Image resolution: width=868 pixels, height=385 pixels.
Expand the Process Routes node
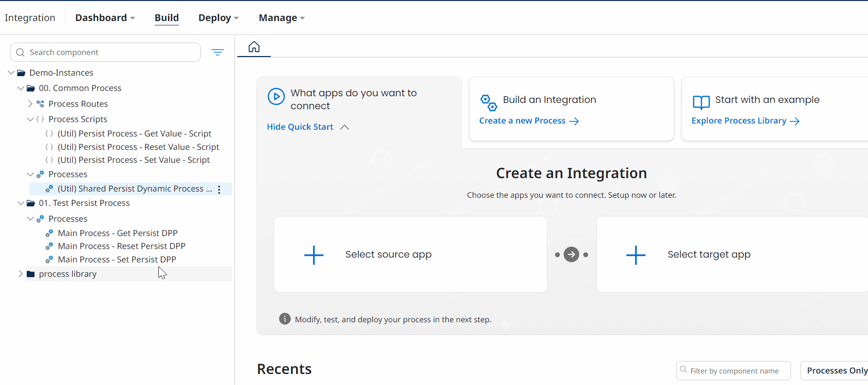coord(30,104)
